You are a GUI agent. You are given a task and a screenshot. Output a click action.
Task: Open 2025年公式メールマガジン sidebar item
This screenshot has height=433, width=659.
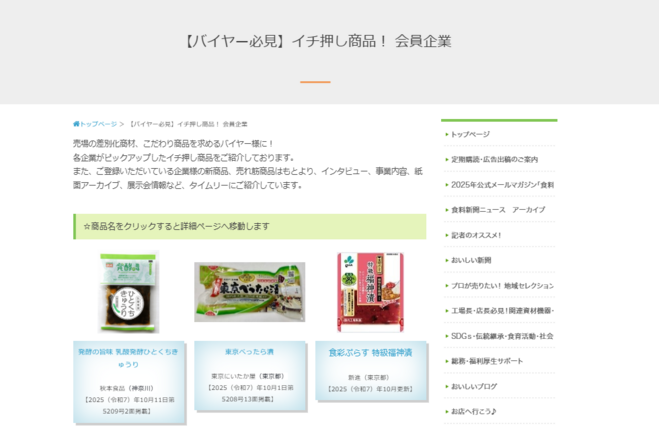501,184
